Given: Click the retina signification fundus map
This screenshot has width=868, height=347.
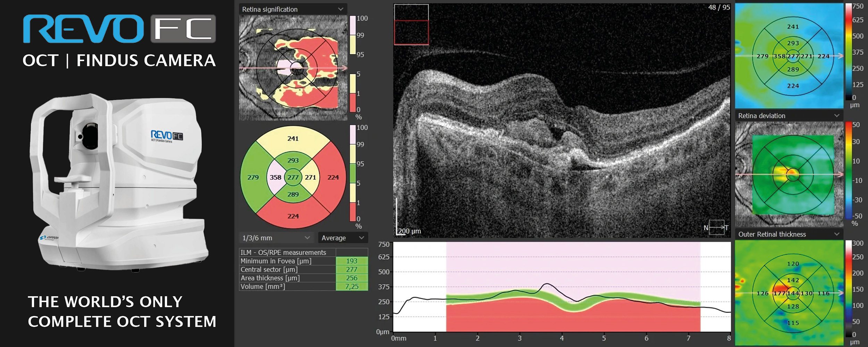Looking at the screenshot, I should coord(293,68).
